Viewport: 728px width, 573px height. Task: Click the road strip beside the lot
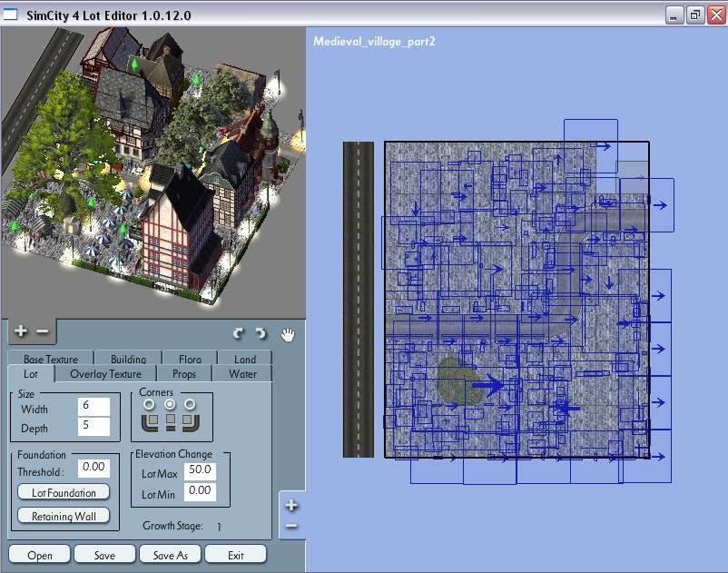tap(359, 300)
